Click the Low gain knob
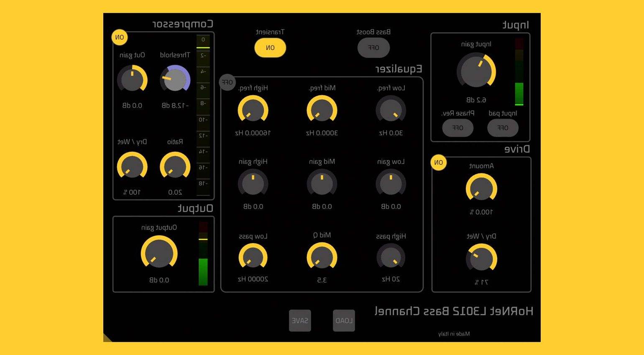Screen dimensions: 644x355 pyautogui.click(x=391, y=183)
